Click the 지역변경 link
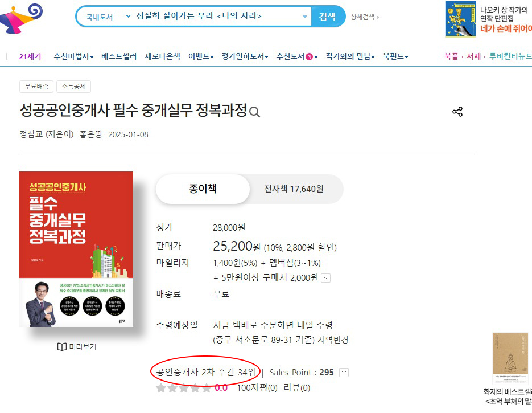Image resolution: width=532 pixels, height=413 pixels. click(x=333, y=340)
